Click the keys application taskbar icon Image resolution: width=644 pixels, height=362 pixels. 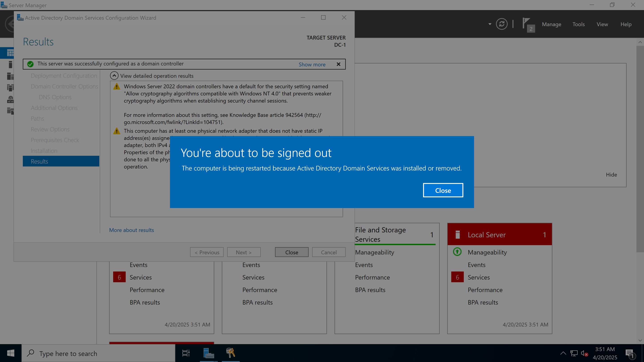[231, 353]
